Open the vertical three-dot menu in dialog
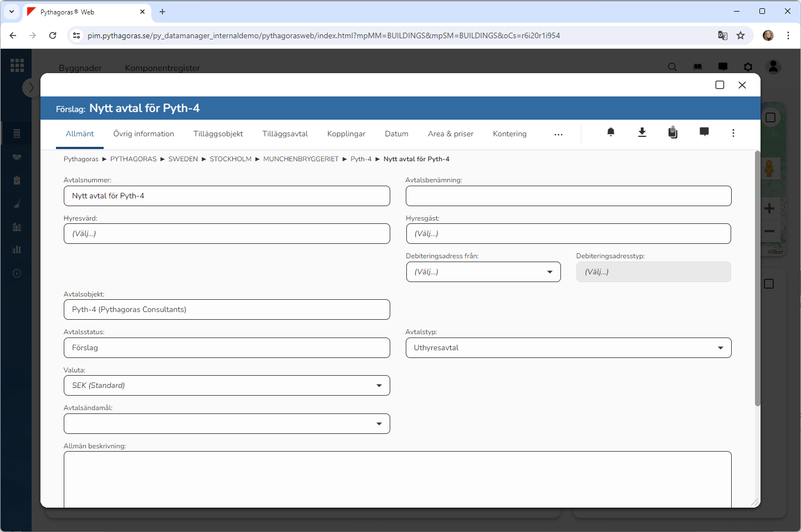The height and width of the screenshot is (532, 801). pos(733,133)
